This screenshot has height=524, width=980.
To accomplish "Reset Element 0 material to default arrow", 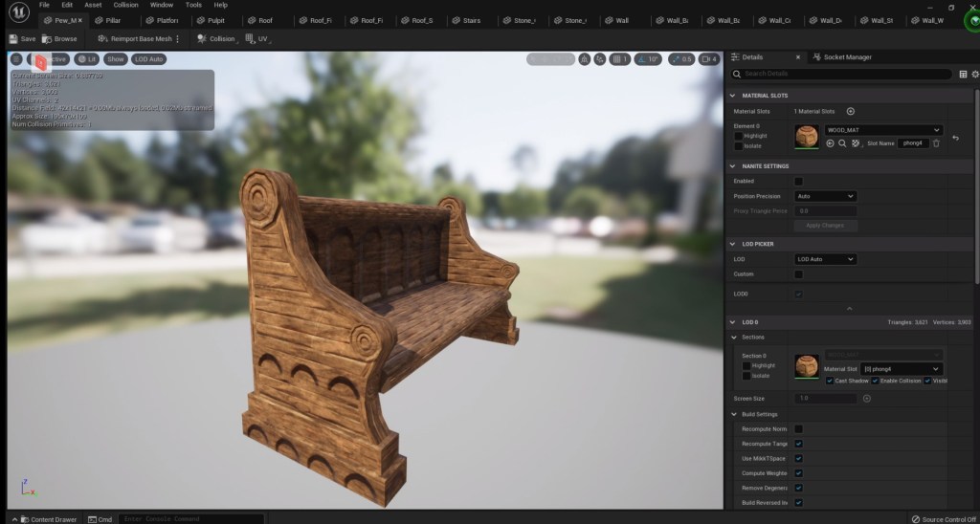I will point(955,139).
